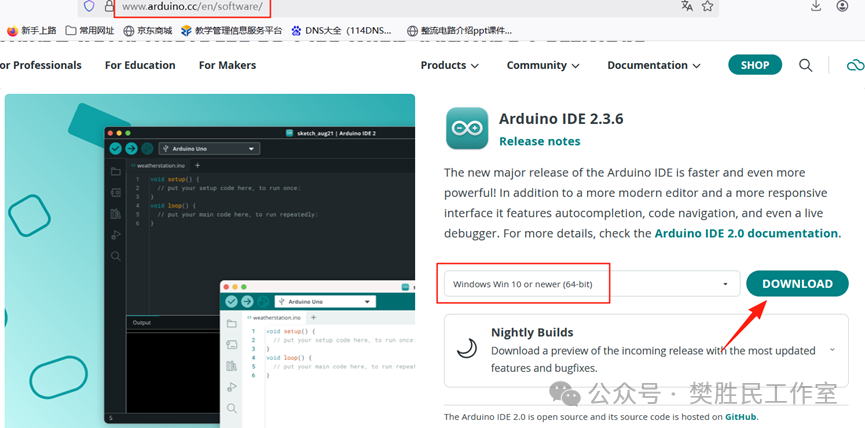Open the Release notes link
Image resolution: width=865 pixels, height=428 pixels.
tap(540, 141)
